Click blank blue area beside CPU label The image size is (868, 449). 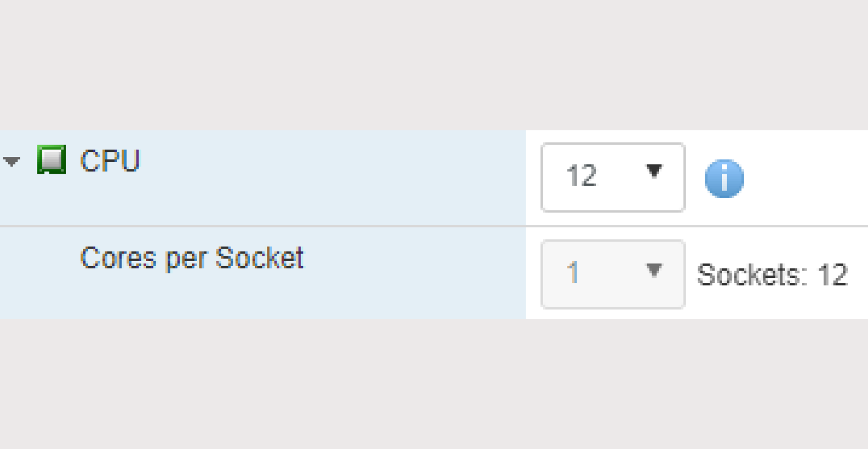pos(325,174)
